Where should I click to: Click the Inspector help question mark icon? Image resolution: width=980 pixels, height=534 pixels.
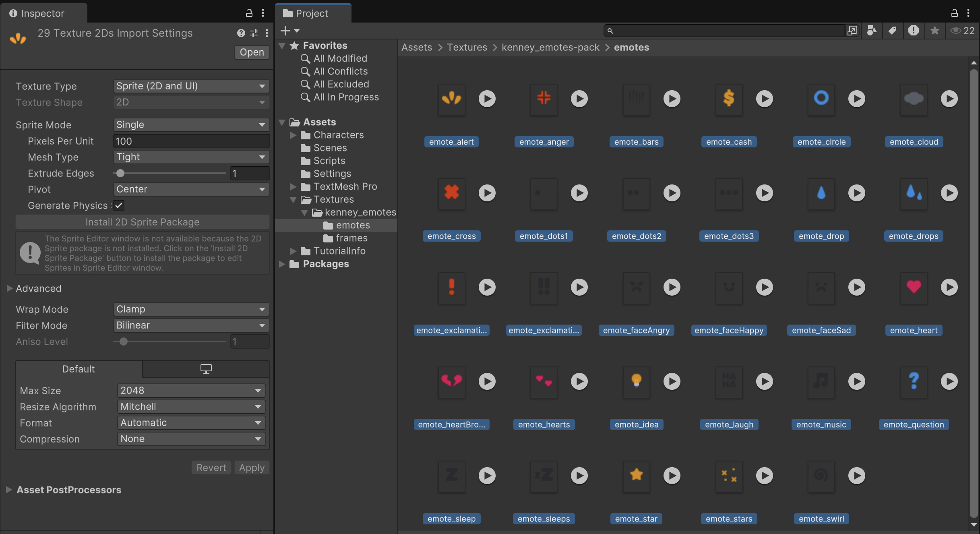point(241,33)
